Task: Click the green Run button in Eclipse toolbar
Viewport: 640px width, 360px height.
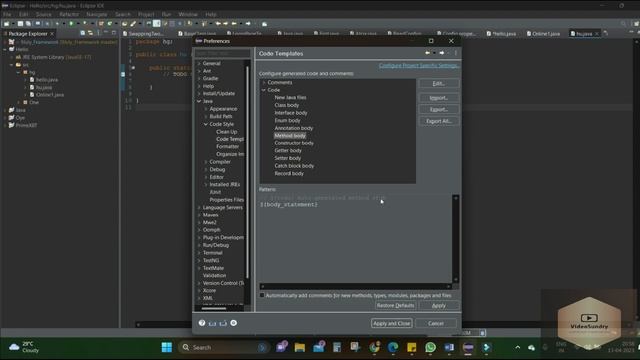Action: (71, 24)
